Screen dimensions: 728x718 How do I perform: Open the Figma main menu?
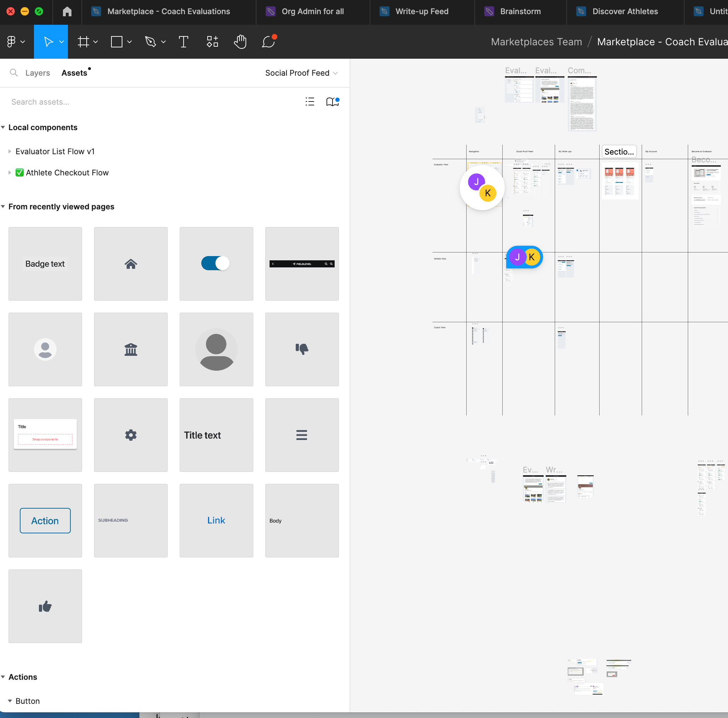[16, 42]
